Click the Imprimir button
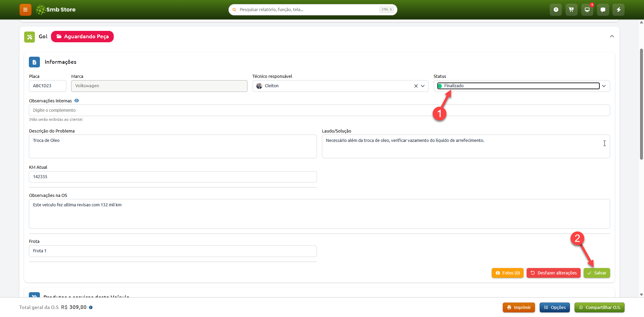Image resolution: width=644 pixels, height=317 pixels. pos(519,308)
